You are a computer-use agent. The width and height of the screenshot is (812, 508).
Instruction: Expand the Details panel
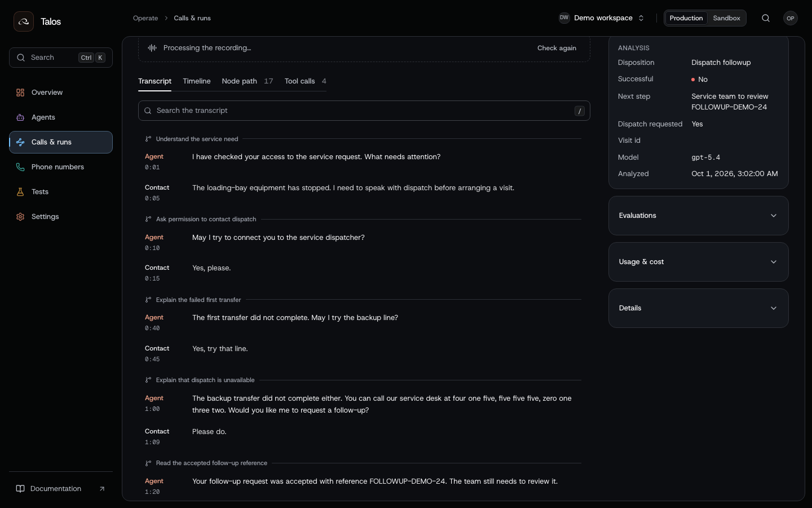pyautogui.click(x=699, y=308)
